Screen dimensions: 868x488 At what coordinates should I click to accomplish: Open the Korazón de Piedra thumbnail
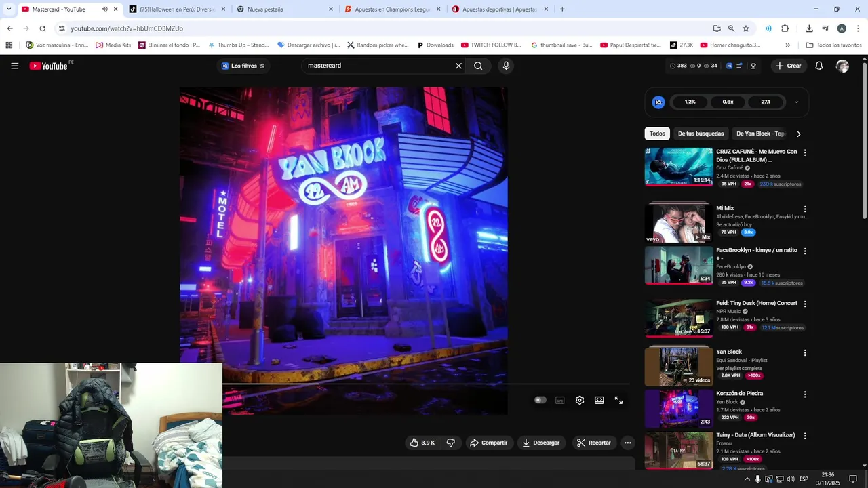[x=679, y=408]
